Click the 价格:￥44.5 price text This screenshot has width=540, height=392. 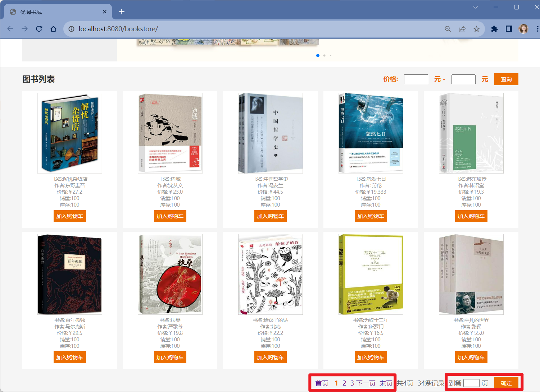270,192
